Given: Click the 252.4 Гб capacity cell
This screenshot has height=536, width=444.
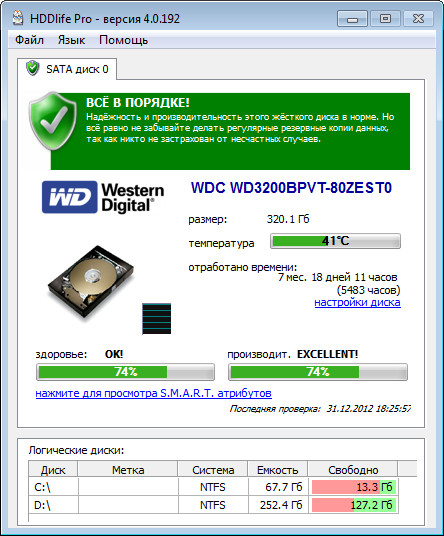Looking at the screenshot, I should click(x=278, y=505).
